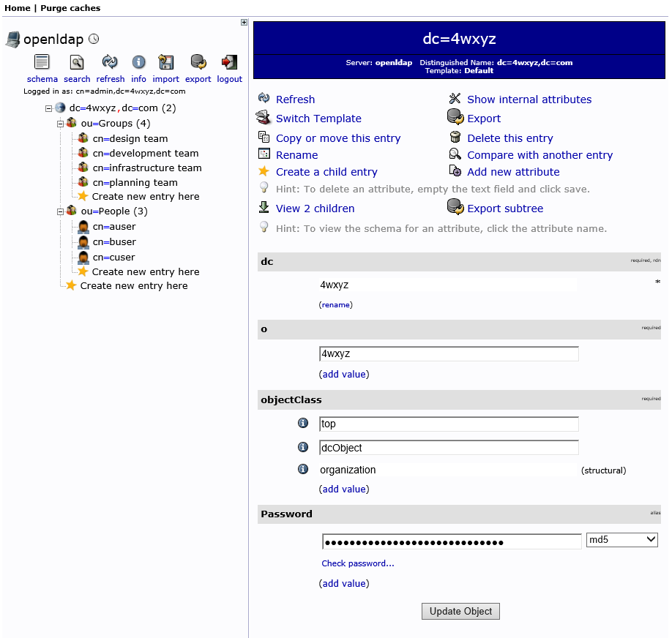
Task: Click the import disk icon
Action: coord(166,63)
